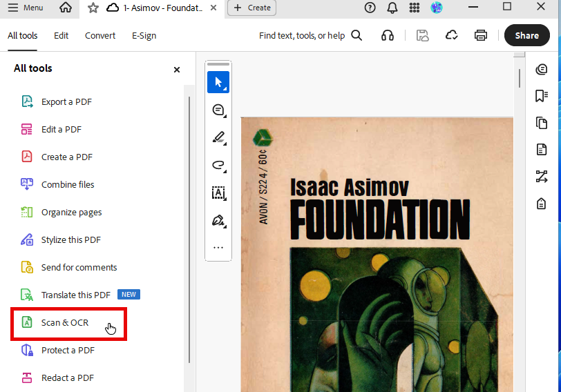Open the E-Sign menu tab

(x=142, y=35)
